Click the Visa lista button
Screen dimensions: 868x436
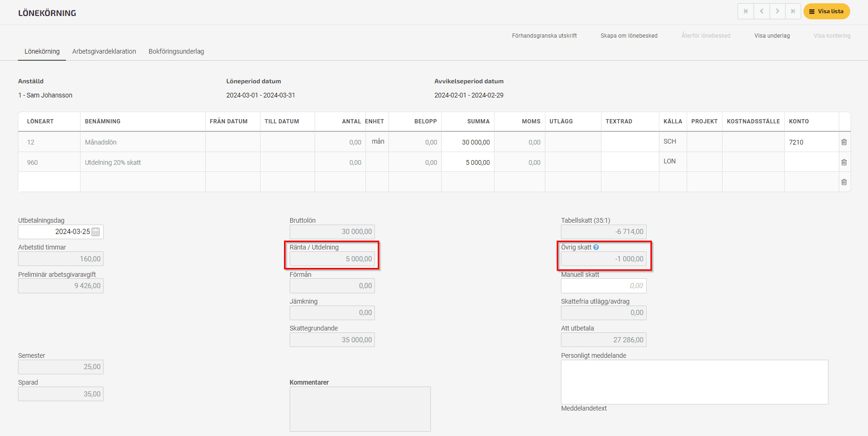coord(827,11)
